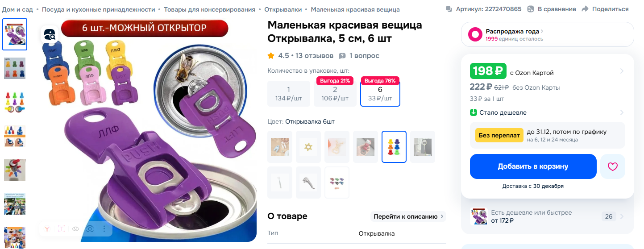The width and height of the screenshot is (644, 249).
Task: Open three-dot more options on image
Action: point(104,229)
